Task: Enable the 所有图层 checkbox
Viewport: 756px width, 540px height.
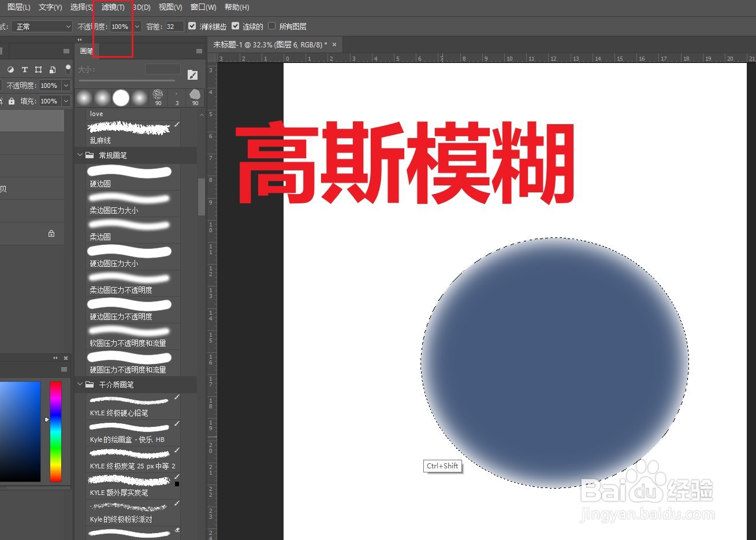Action: tap(271, 26)
